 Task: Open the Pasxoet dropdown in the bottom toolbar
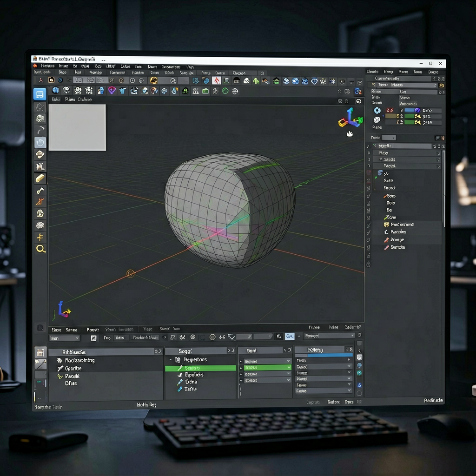[329, 336]
